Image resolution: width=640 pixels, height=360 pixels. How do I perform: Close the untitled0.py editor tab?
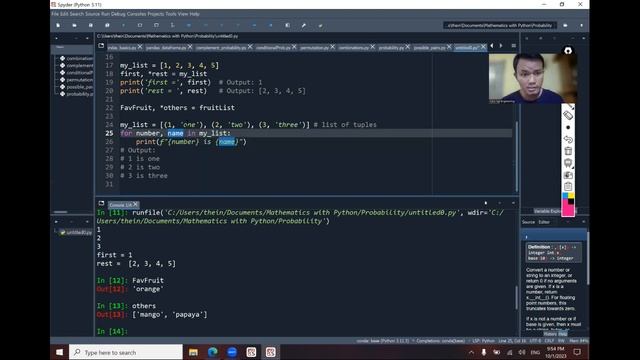coord(483,47)
